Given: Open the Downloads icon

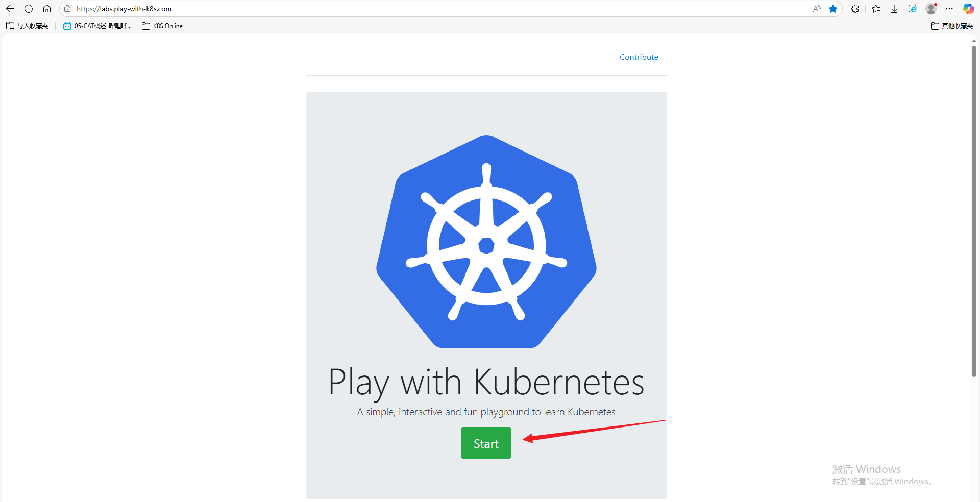Looking at the screenshot, I should [894, 9].
